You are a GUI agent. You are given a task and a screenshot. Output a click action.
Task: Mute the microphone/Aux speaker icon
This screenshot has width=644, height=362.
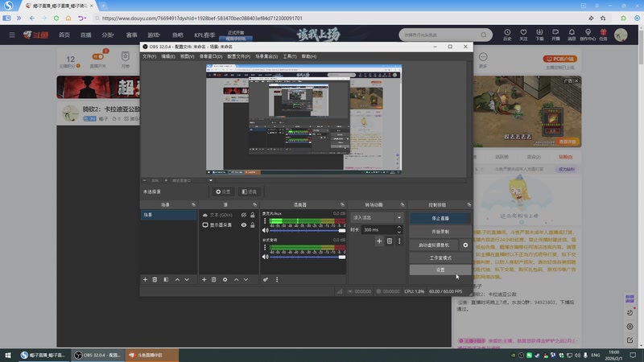tap(265, 230)
